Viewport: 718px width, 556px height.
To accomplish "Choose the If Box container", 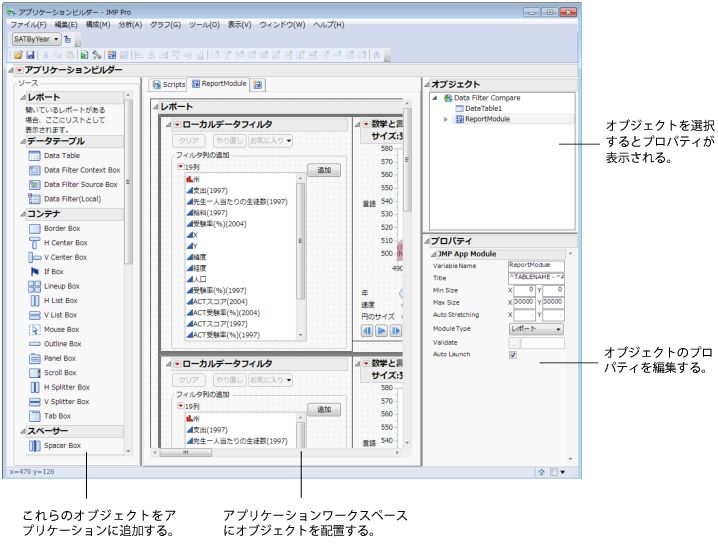I will (53, 271).
